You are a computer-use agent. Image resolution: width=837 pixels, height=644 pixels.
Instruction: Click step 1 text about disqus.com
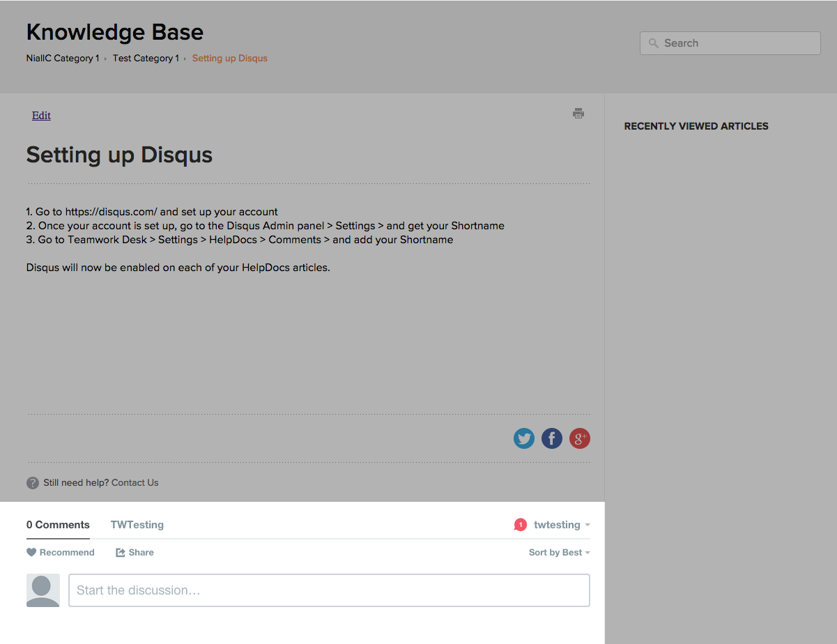152,212
